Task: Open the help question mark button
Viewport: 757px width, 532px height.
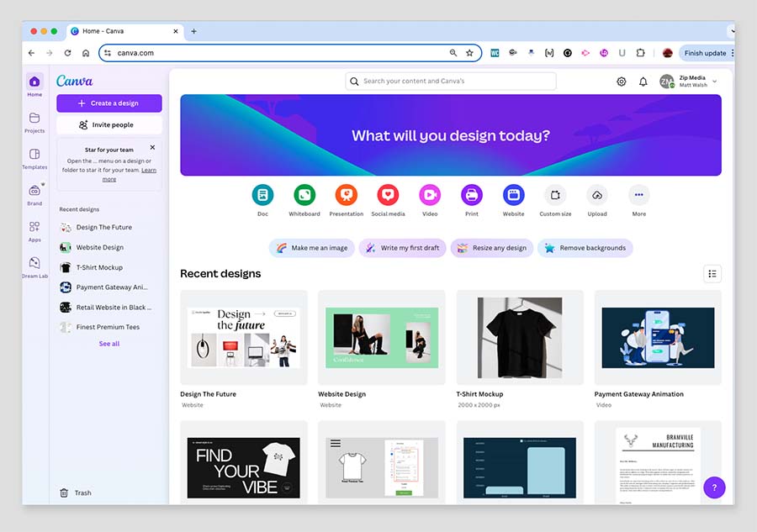Action: (x=714, y=487)
